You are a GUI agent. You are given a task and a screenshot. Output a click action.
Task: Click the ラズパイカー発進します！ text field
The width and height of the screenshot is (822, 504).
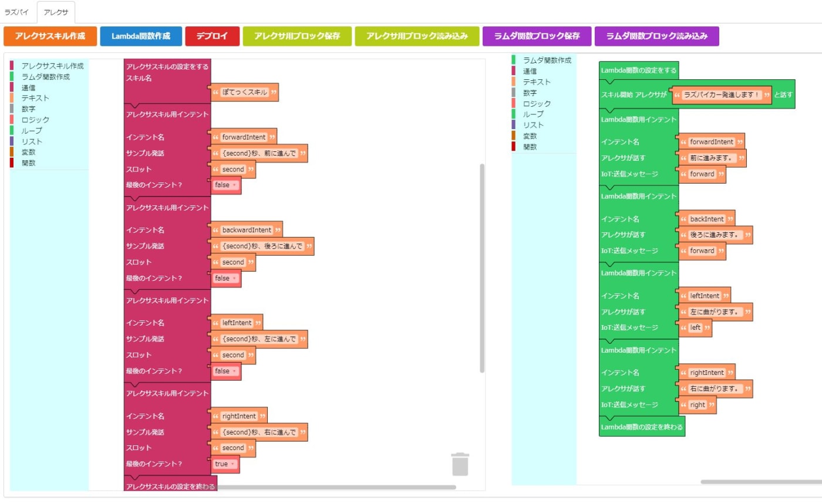[721, 95]
